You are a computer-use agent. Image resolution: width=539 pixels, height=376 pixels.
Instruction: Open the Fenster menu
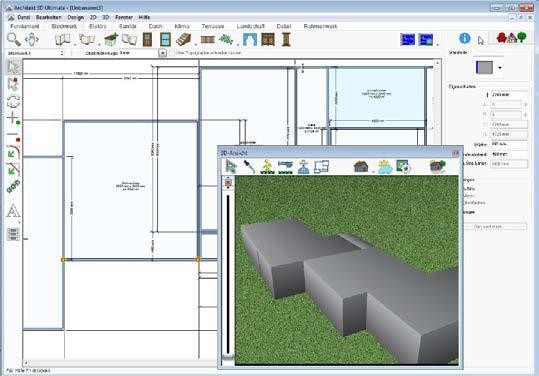[x=124, y=17]
